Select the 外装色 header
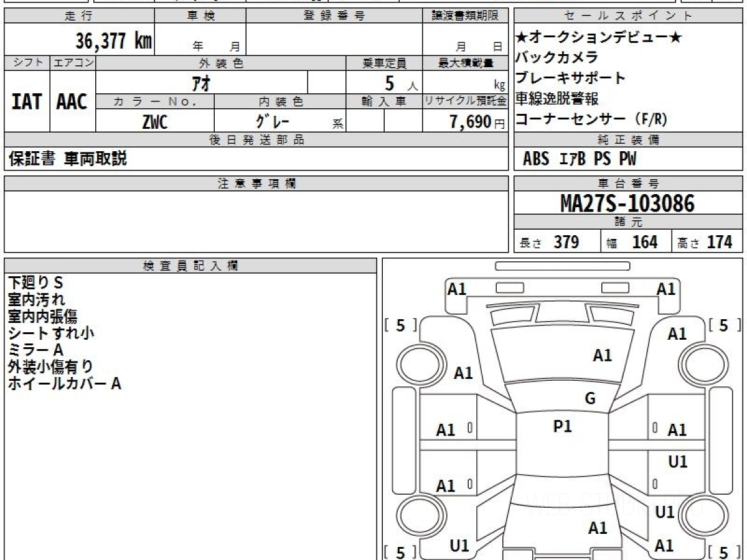747x560 pixels. pos(221,63)
